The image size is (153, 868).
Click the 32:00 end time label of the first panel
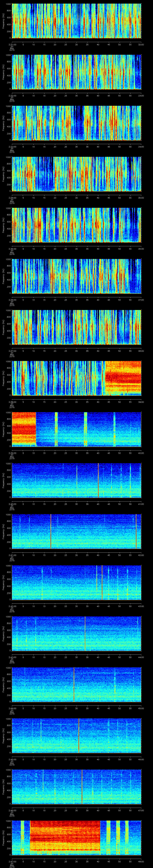141,44
